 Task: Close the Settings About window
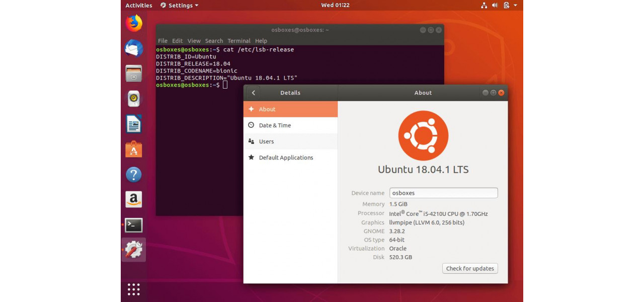(501, 93)
